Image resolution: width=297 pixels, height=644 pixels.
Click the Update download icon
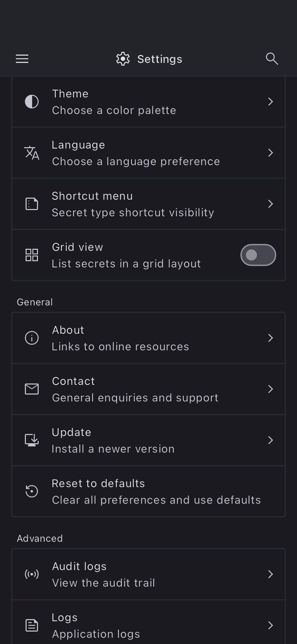point(32,440)
